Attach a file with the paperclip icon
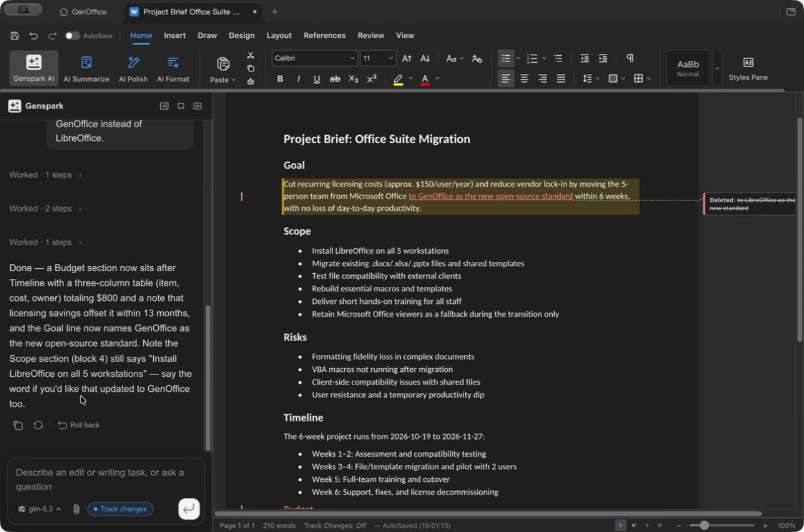Image resolution: width=804 pixels, height=532 pixels. click(76, 509)
